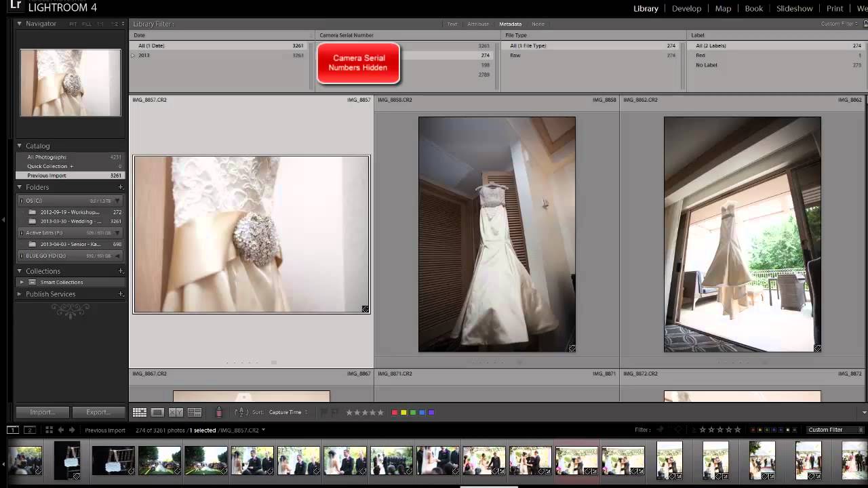Apply blue color label in toolbar
The height and width of the screenshot is (488, 868).
click(422, 412)
